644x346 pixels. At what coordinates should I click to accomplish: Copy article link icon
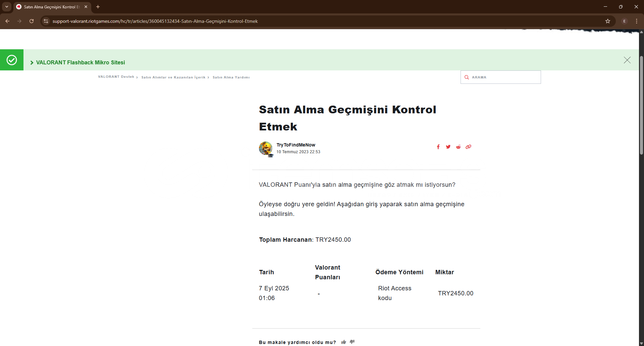tap(468, 147)
